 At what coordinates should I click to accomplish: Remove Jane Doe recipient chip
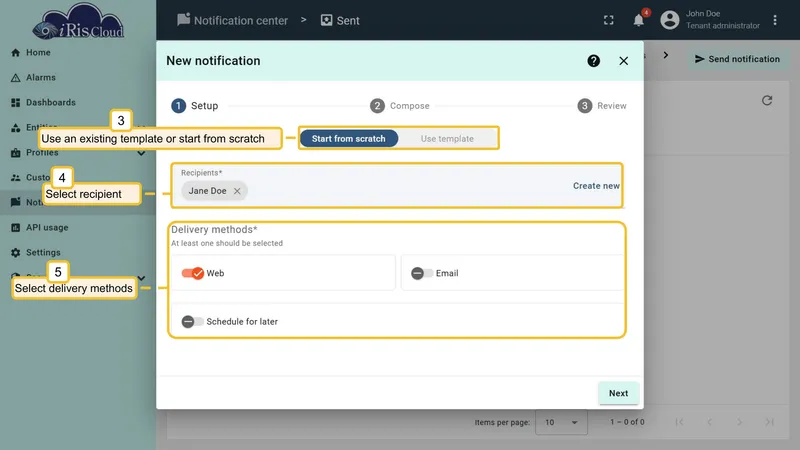click(237, 191)
